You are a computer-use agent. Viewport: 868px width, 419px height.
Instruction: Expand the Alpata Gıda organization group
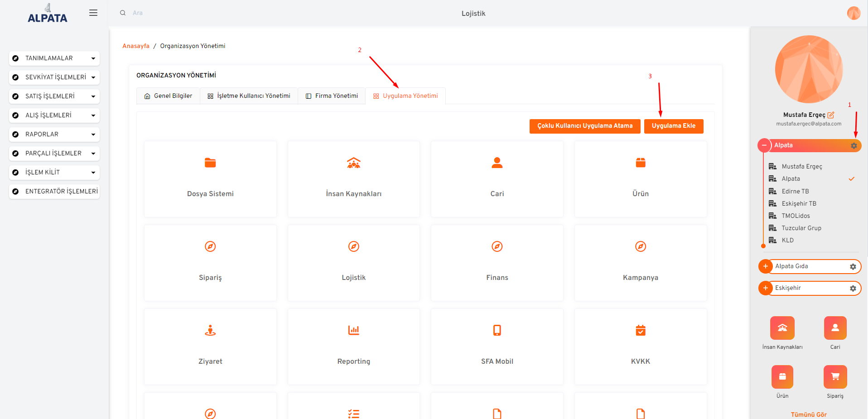[x=766, y=266]
